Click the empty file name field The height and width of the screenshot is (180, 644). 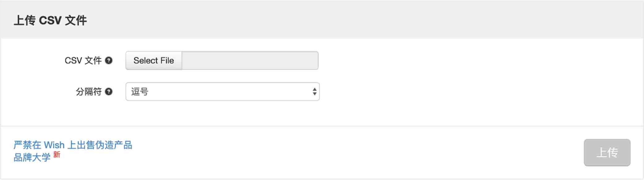tap(250, 60)
